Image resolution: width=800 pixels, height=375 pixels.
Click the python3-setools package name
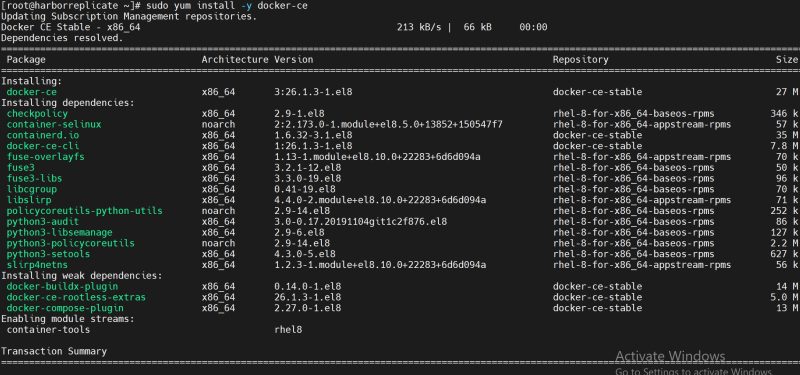pyautogui.click(x=48, y=254)
